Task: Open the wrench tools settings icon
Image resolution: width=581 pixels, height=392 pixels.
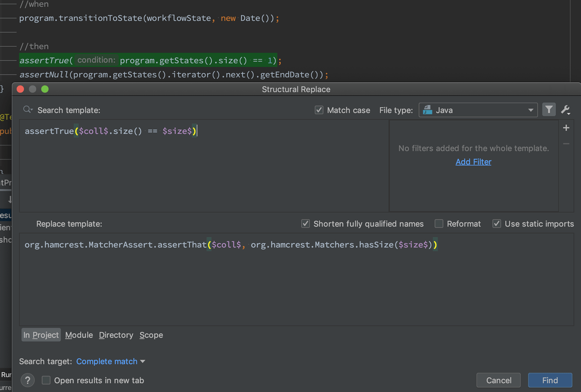Action: click(565, 110)
